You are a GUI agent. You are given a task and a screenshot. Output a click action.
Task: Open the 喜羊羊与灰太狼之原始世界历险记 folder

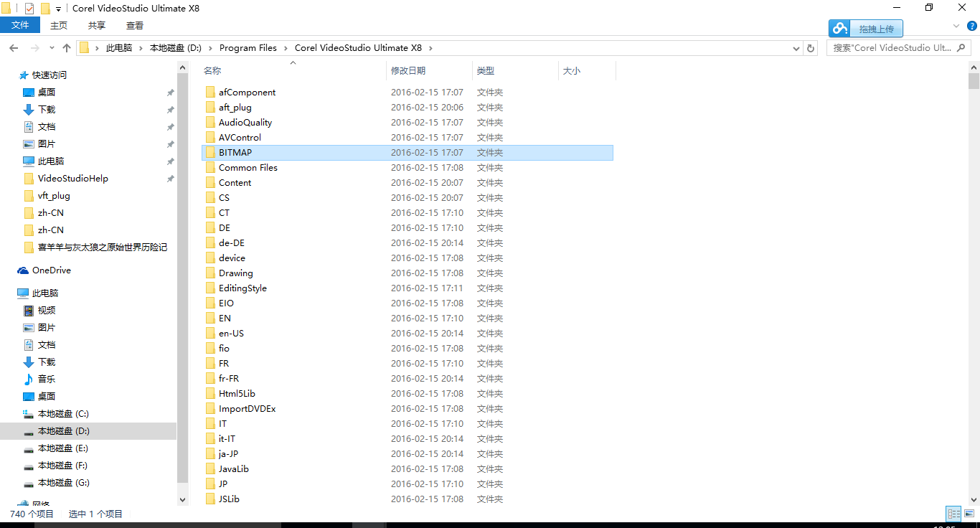(103, 247)
